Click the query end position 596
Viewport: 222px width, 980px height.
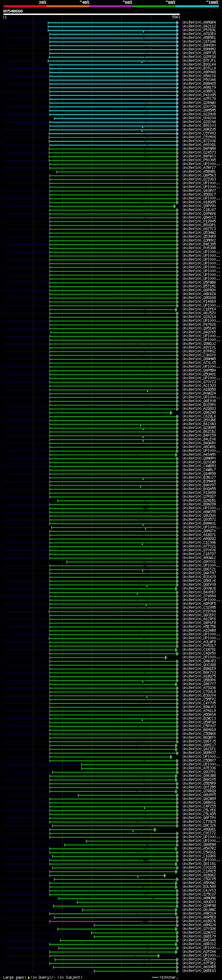tap(175, 17)
